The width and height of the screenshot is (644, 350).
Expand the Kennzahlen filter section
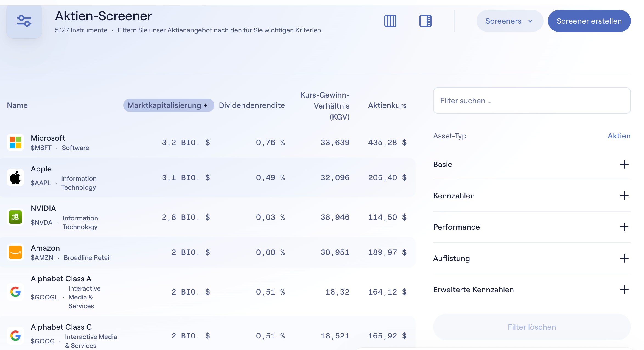(532, 196)
